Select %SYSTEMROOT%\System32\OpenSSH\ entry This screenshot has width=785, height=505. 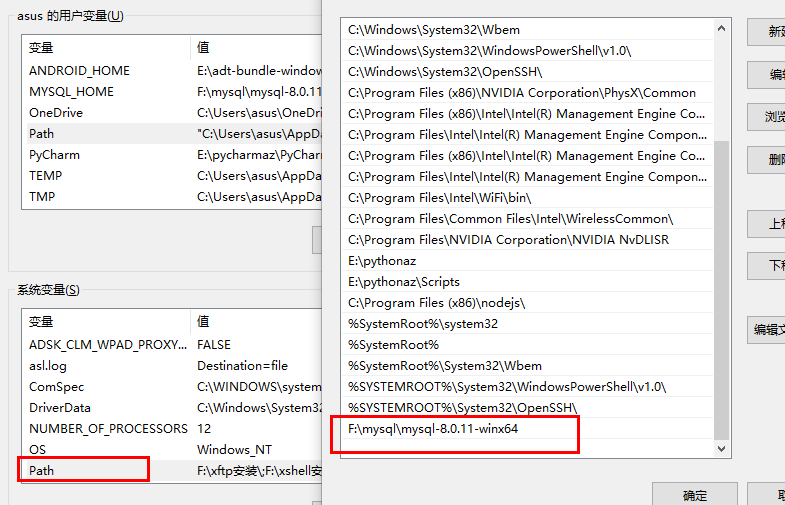[x=528, y=408]
